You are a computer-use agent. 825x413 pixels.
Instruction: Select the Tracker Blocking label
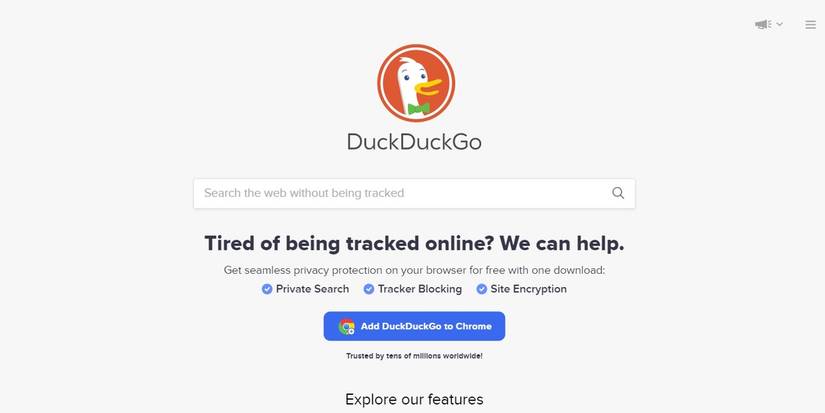click(420, 289)
